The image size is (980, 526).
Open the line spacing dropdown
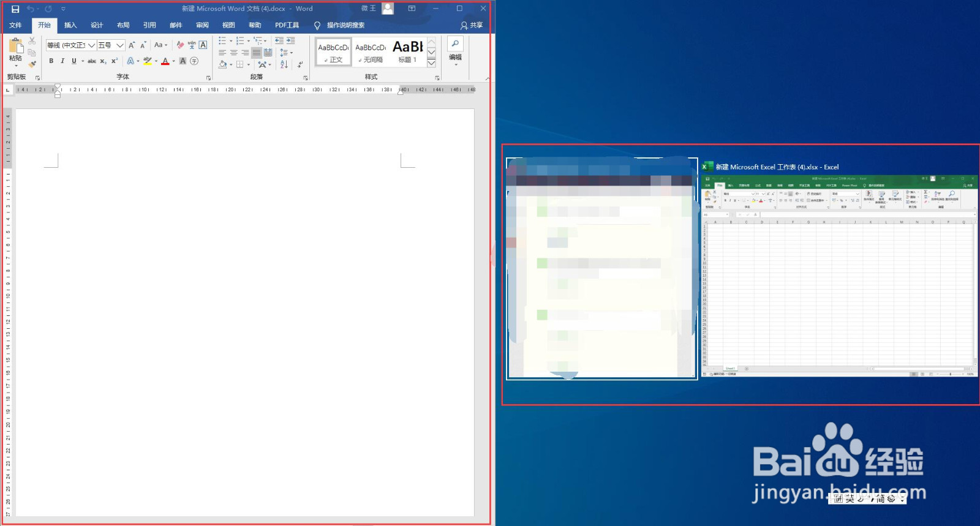[x=286, y=53]
